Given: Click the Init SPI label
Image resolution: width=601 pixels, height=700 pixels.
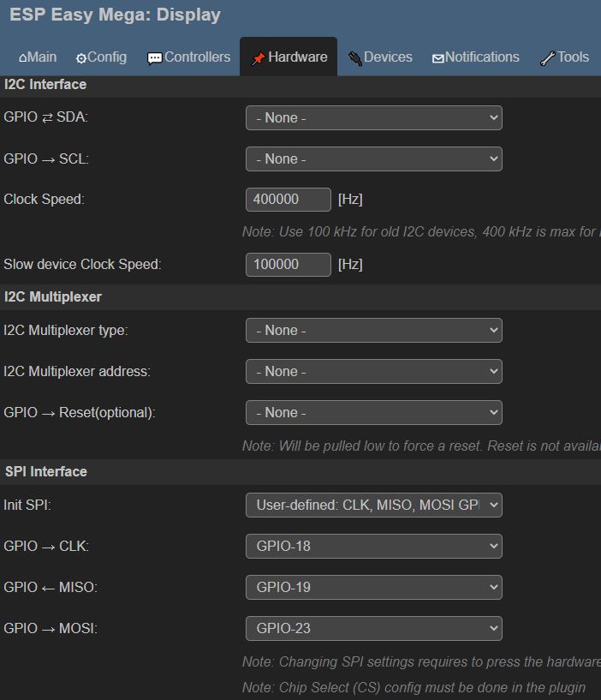Looking at the screenshot, I should [27, 505].
